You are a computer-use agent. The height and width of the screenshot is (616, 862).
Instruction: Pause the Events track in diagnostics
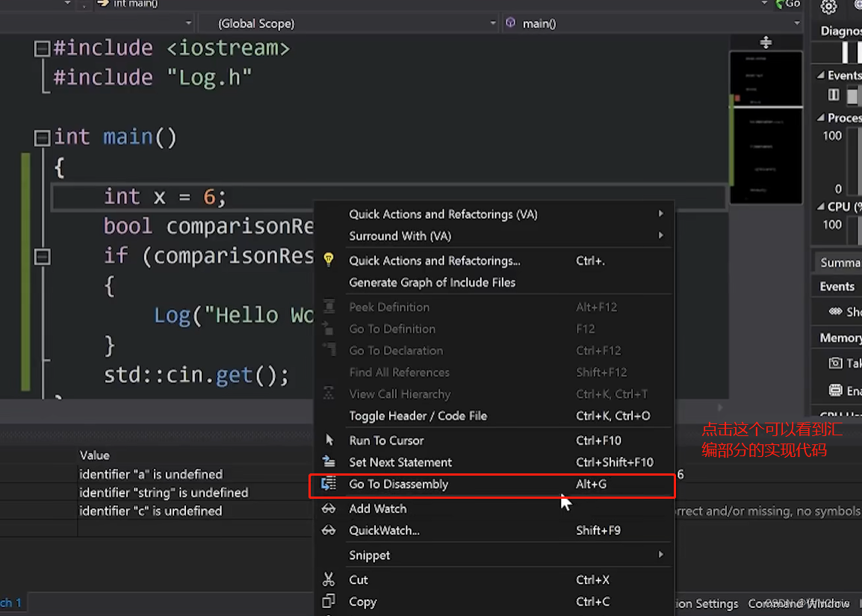(x=834, y=95)
